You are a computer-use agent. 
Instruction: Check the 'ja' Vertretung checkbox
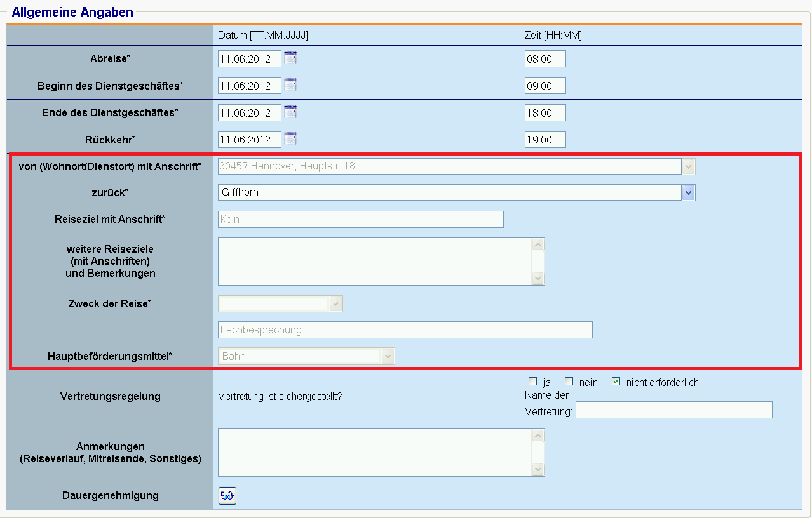coord(533,382)
